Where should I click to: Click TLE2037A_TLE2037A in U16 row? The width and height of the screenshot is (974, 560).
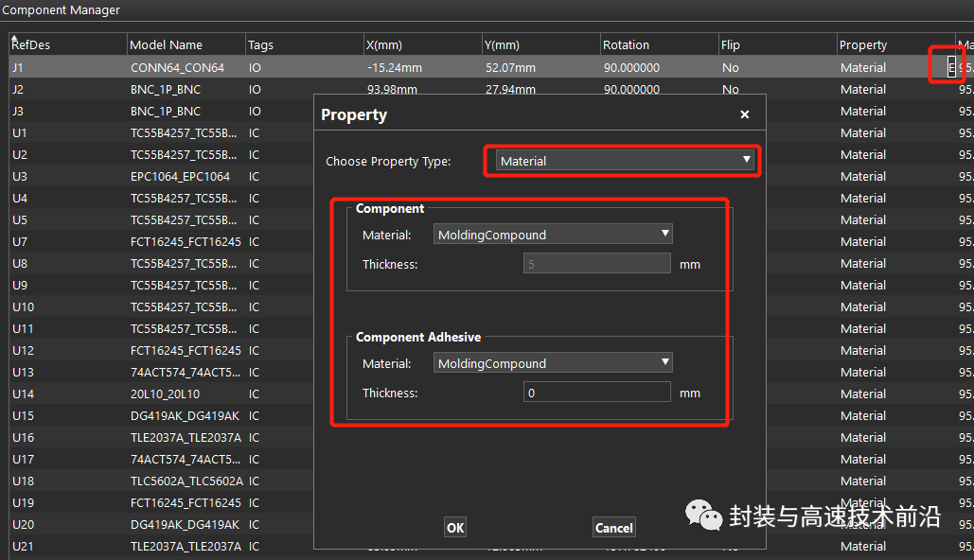(x=186, y=437)
